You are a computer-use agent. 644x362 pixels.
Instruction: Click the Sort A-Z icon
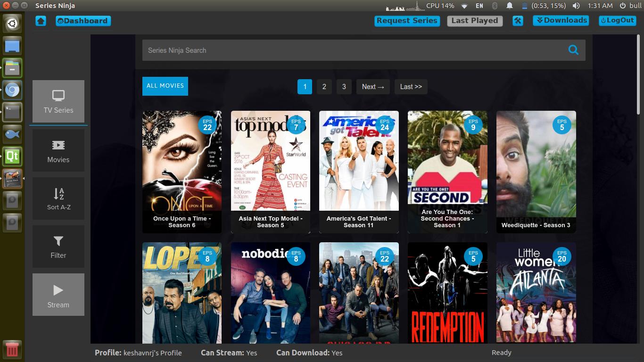point(58,195)
